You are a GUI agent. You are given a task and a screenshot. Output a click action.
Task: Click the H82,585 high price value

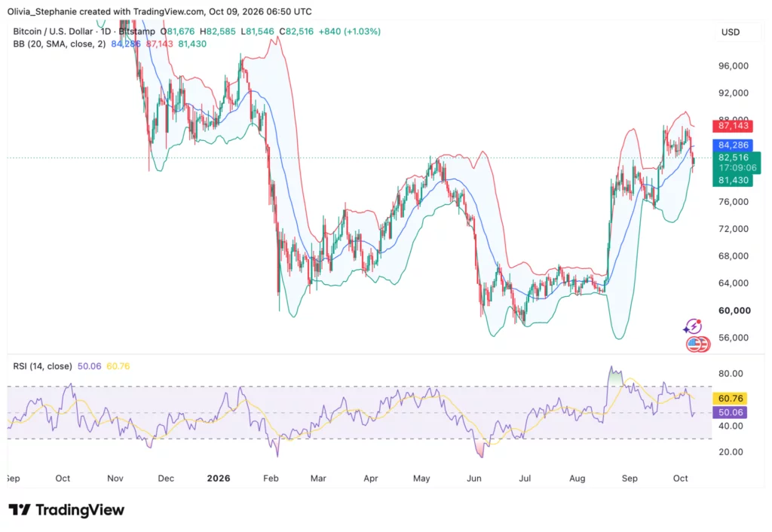click(218, 32)
